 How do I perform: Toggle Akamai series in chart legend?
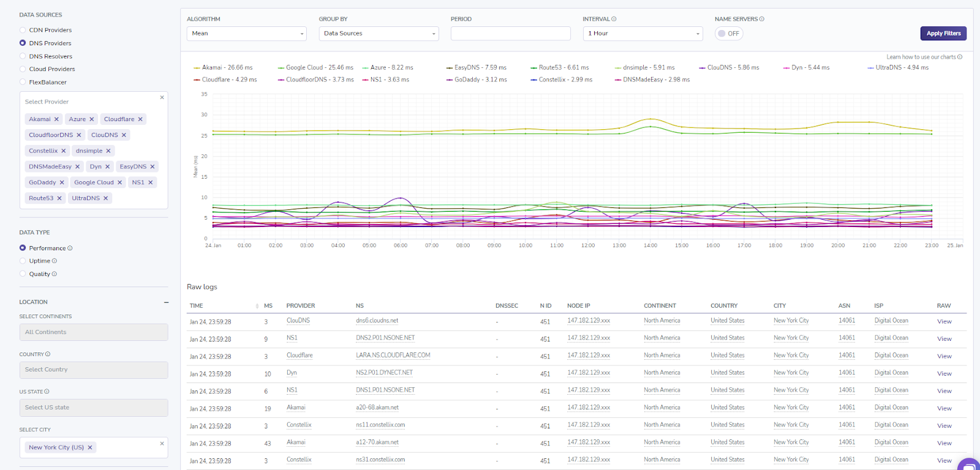click(x=223, y=67)
